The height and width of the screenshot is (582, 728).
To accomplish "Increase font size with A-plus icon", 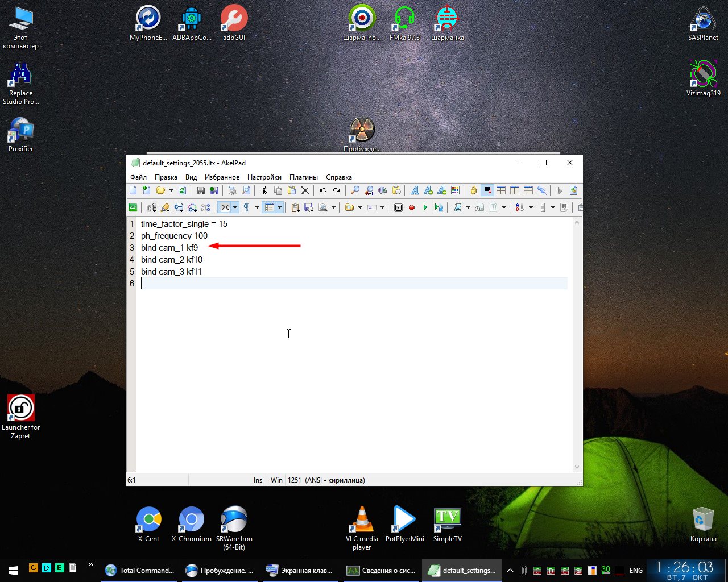I will pyautogui.click(x=428, y=191).
